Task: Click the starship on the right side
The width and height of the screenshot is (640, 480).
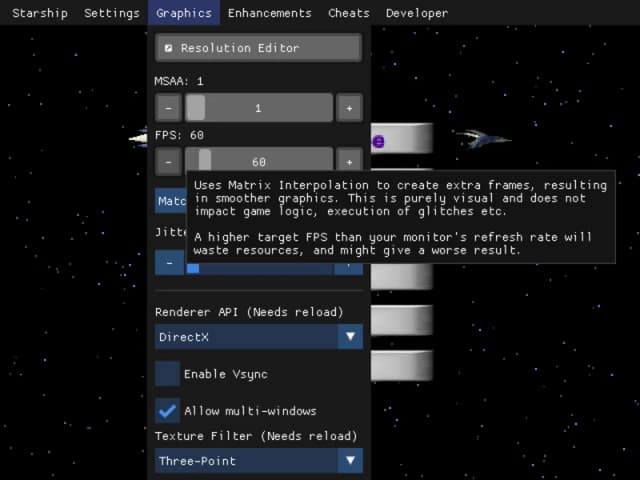Action: pos(482,139)
